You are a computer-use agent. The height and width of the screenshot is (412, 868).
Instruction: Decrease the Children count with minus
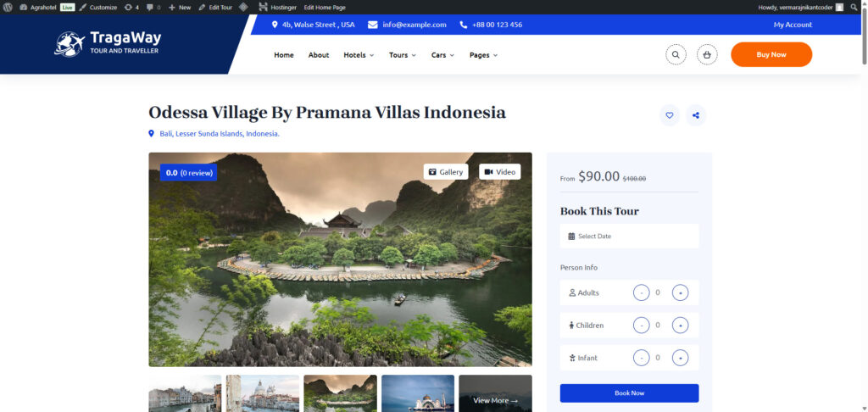[641, 325]
